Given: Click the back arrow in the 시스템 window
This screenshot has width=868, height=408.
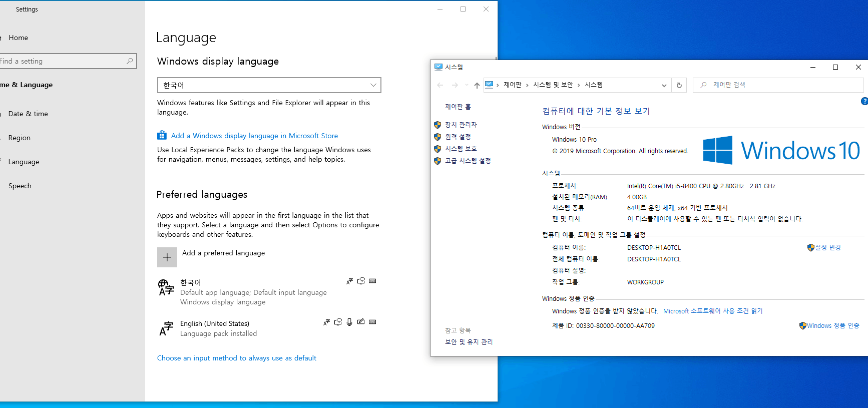Looking at the screenshot, I should pyautogui.click(x=440, y=85).
